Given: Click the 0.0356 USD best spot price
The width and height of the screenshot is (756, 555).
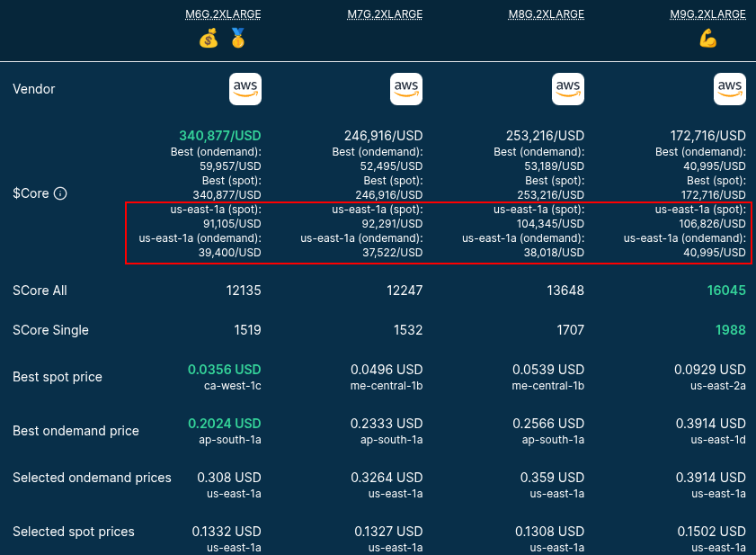Looking at the screenshot, I should (224, 370).
